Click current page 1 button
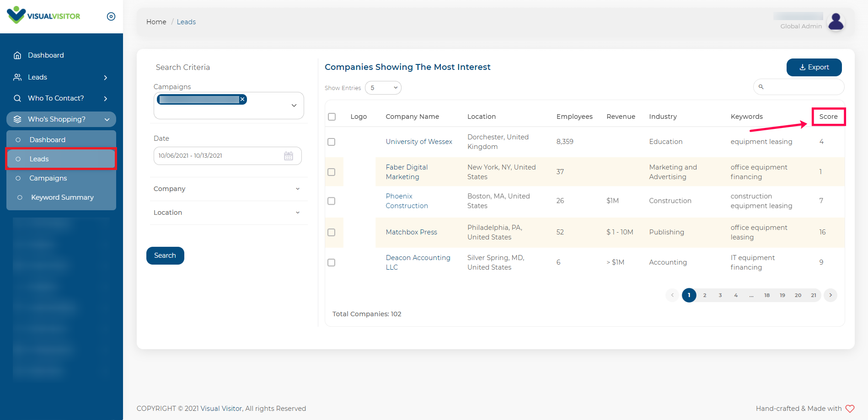 [689, 295]
